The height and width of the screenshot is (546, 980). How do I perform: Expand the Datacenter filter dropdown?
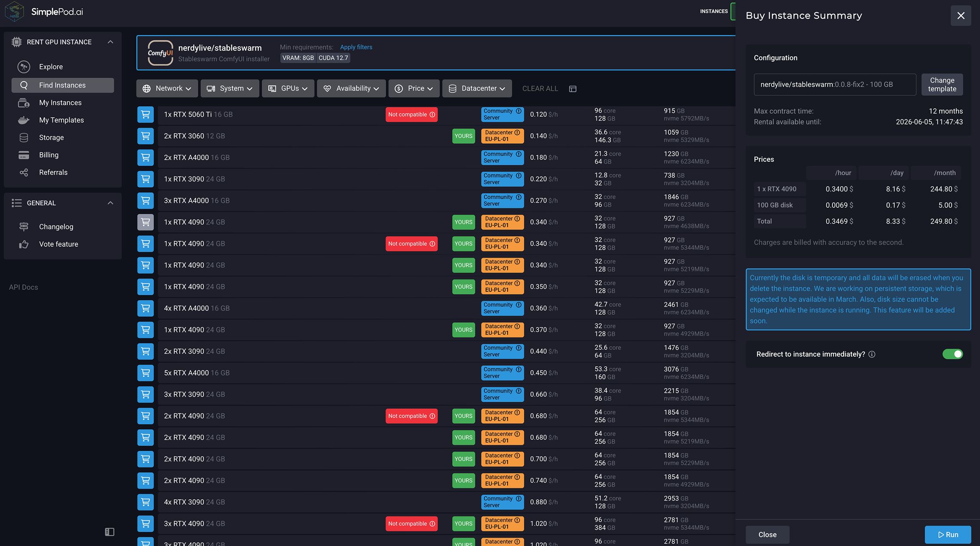pos(477,88)
